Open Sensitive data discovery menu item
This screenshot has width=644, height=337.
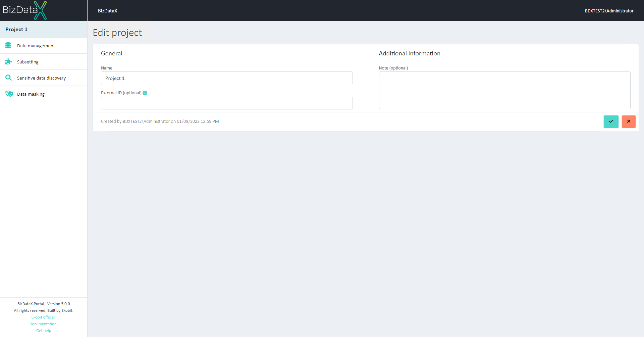click(44, 78)
